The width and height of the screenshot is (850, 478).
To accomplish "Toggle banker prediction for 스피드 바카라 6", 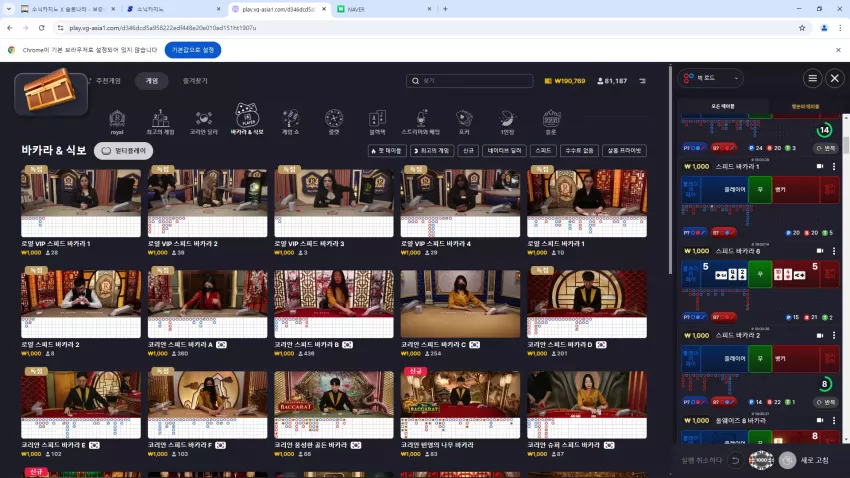I will coord(724,317).
